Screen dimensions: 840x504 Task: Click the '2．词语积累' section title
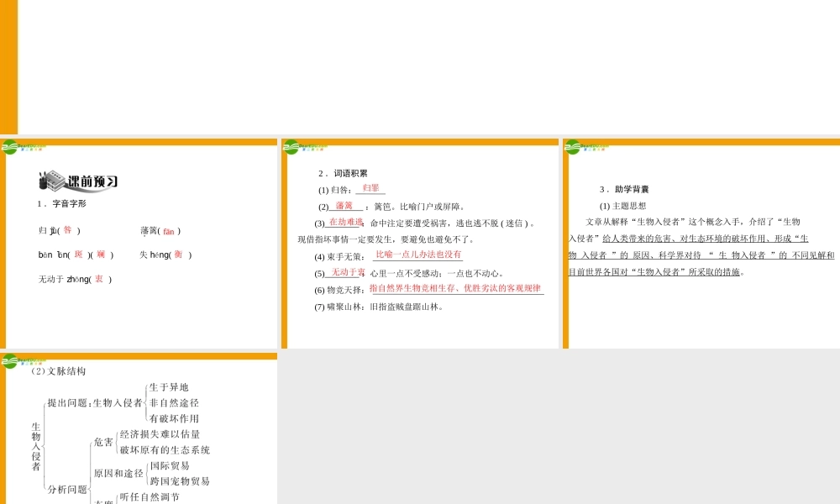(343, 173)
